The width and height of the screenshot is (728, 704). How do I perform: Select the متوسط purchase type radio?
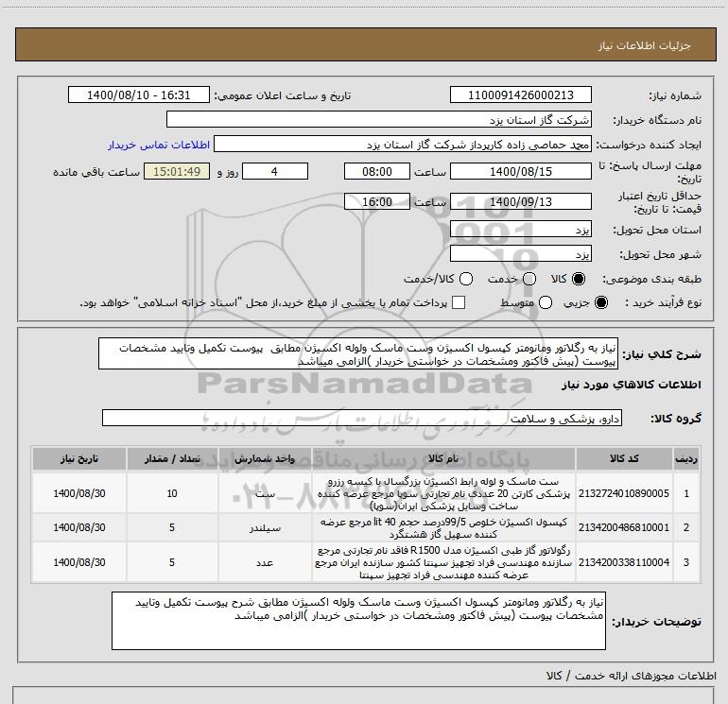pos(546,302)
